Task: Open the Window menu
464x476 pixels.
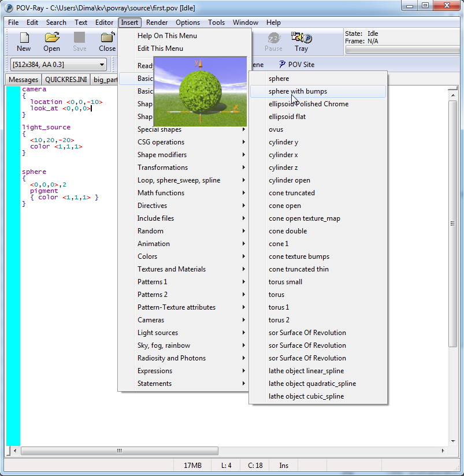Action: 246,23
